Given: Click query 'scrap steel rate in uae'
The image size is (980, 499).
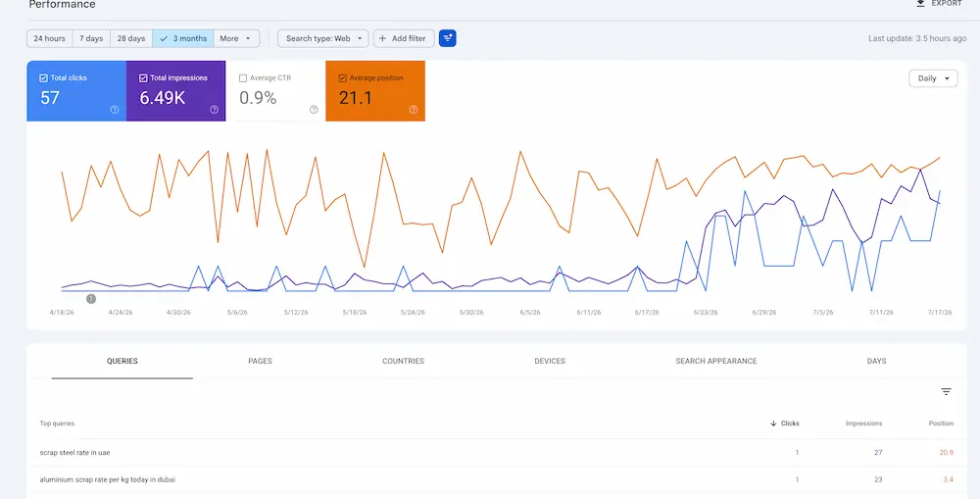Looking at the screenshot, I should (x=75, y=452).
